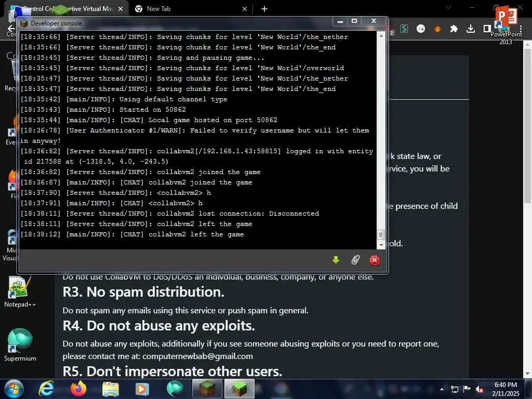Click the 'R3. No spam distribution.' heading
Screen dimensions: 532x399
pyautogui.click(x=143, y=292)
